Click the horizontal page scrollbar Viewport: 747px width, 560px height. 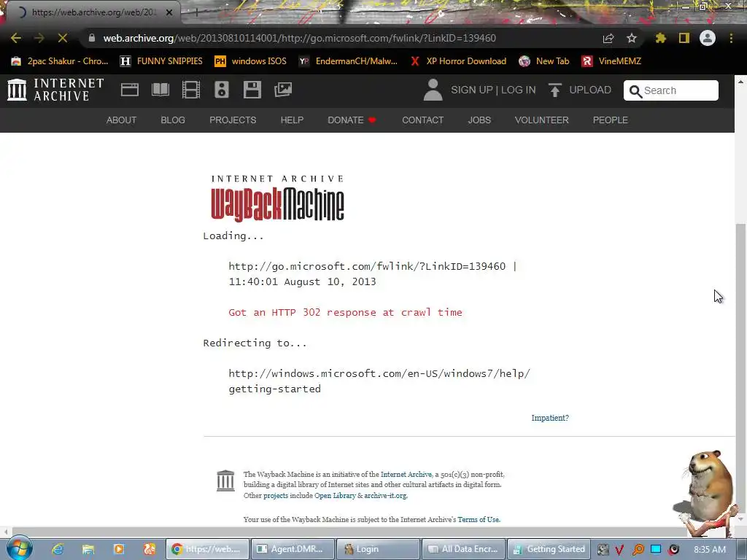pos(343,531)
